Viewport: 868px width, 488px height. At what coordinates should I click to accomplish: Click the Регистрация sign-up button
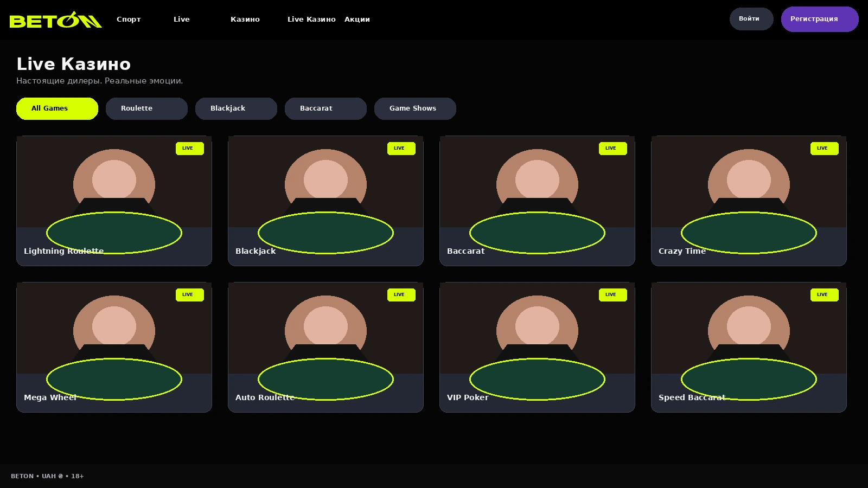(x=820, y=19)
